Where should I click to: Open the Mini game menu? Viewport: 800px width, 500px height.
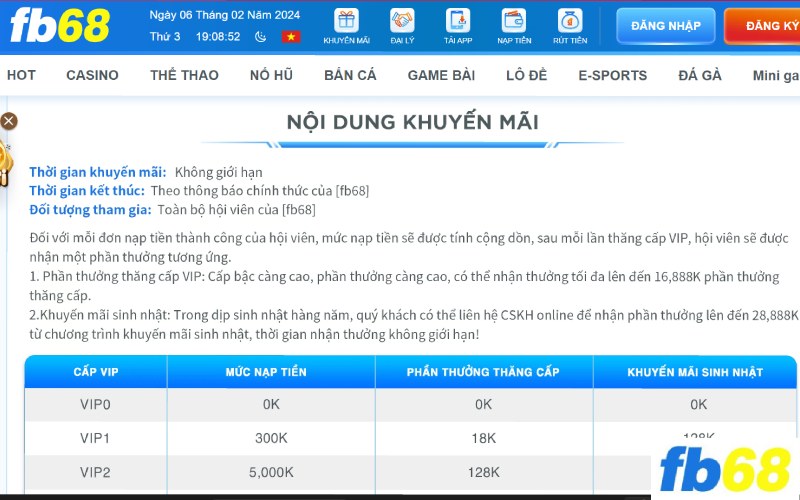(776, 76)
